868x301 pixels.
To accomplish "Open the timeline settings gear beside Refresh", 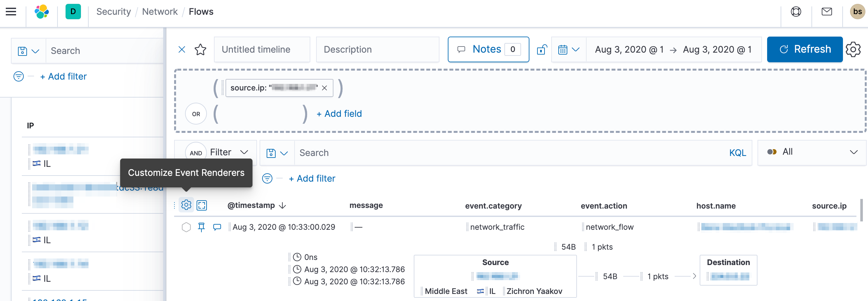I will (x=854, y=49).
